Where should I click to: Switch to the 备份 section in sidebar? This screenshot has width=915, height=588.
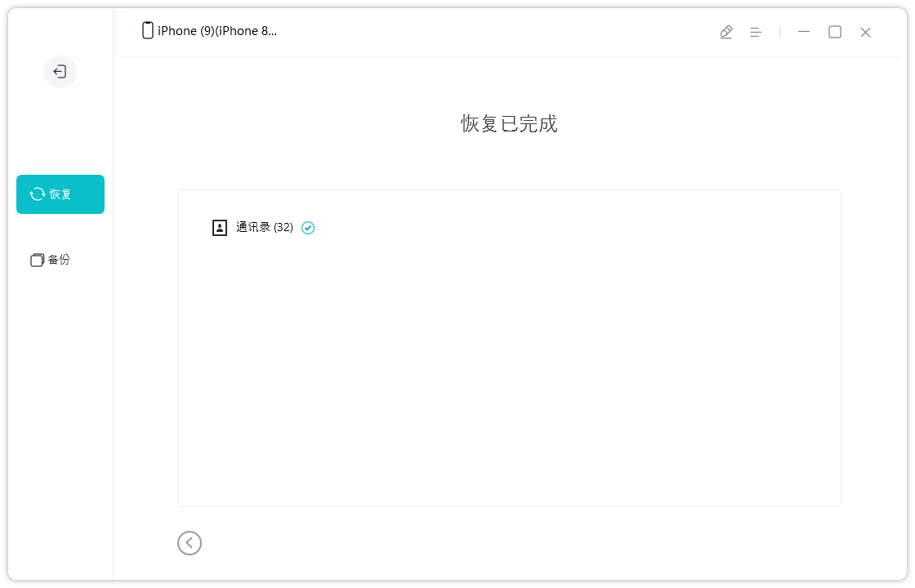50,260
